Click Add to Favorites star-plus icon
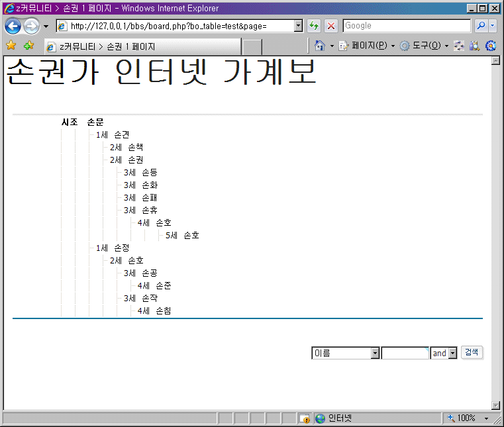Screen dimensions: 504x427 [28, 46]
